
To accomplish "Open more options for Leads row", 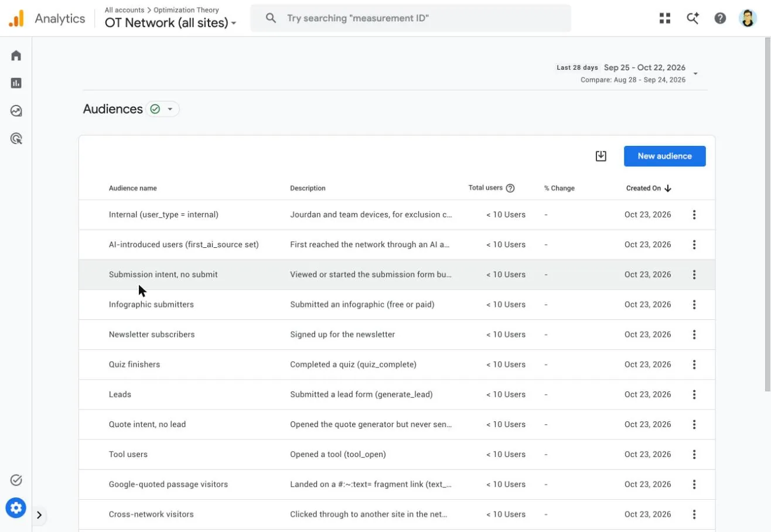I will 694,394.
